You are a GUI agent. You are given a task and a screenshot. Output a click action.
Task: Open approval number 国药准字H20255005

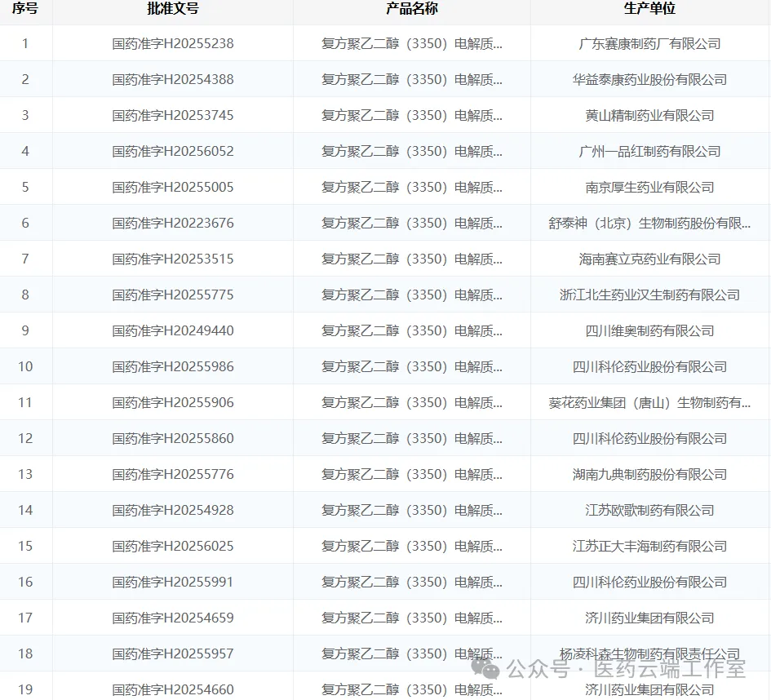point(173,188)
